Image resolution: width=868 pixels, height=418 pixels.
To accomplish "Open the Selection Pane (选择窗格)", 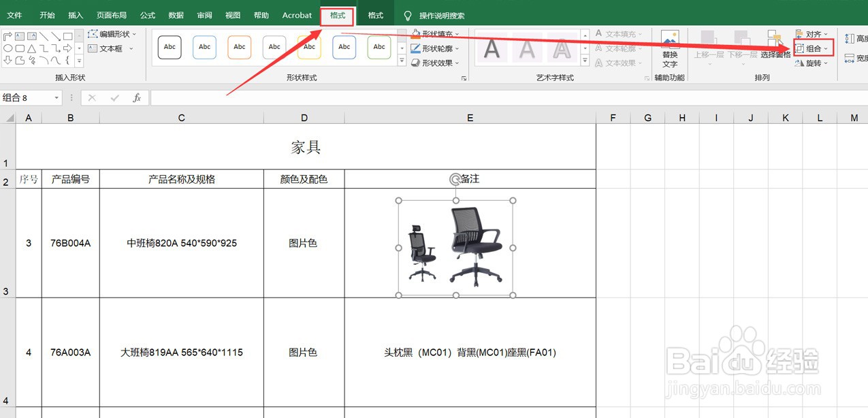I will [x=775, y=45].
